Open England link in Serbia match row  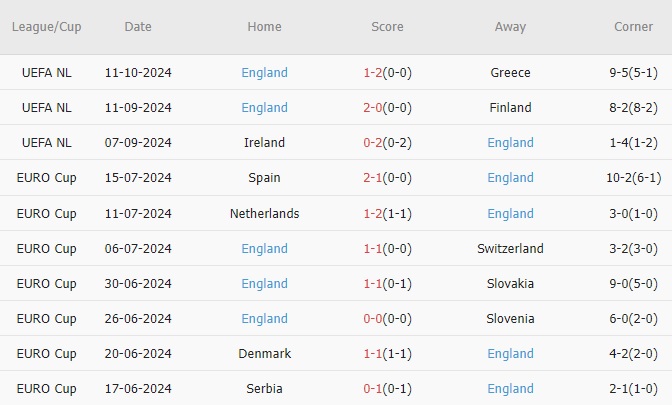pos(510,389)
